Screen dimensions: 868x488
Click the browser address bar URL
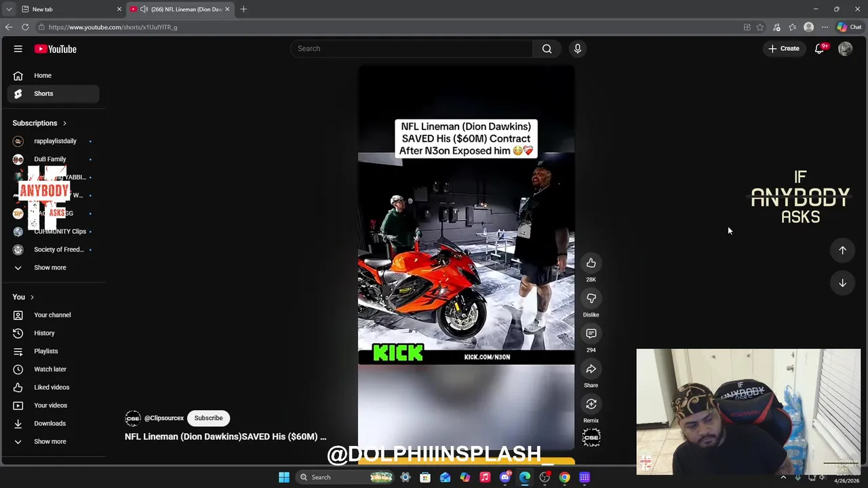(113, 27)
